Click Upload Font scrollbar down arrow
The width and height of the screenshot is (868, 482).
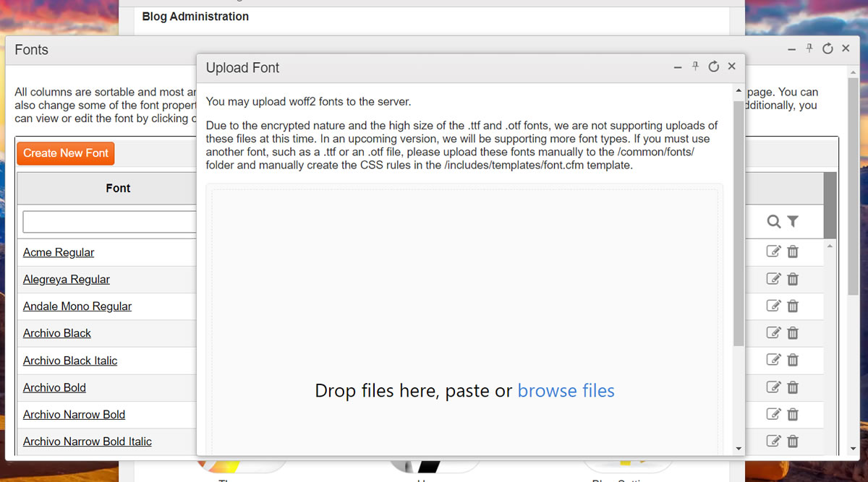(x=739, y=449)
